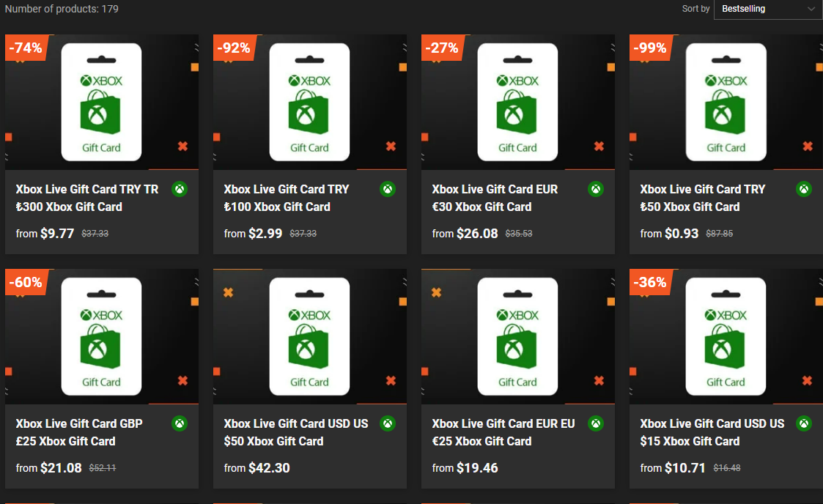Click Xbox icon beside EUR €25 gift card

pos(596,423)
